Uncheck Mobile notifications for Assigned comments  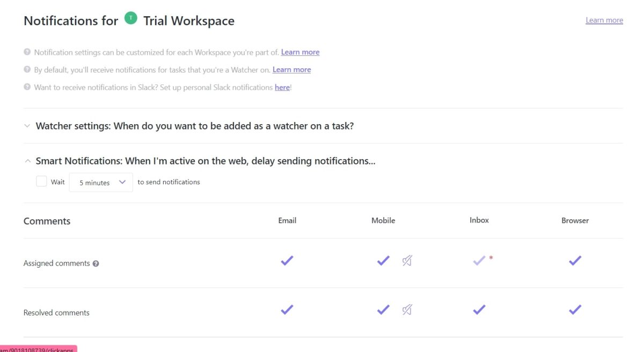[383, 261]
